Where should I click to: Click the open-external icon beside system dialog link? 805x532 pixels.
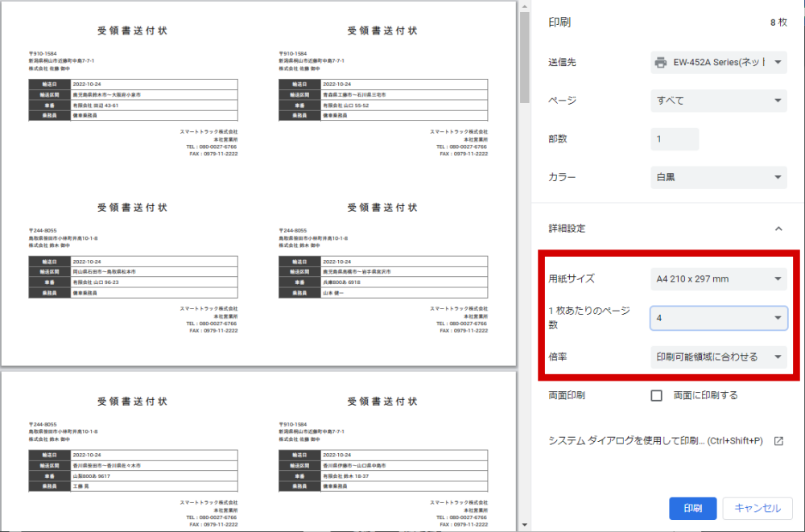[x=778, y=441]
